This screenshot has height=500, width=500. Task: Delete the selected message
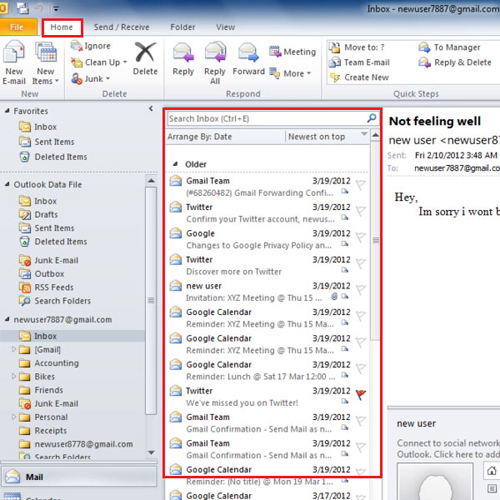click(x=145, y=59)
